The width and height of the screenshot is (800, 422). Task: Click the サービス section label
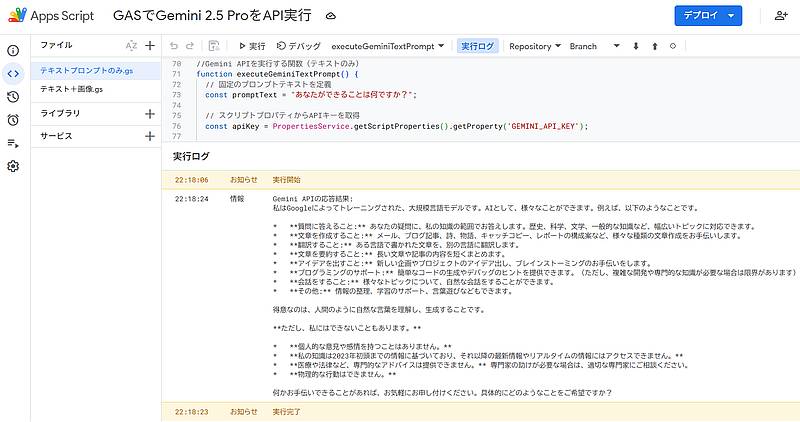click(x=56, y=136)
